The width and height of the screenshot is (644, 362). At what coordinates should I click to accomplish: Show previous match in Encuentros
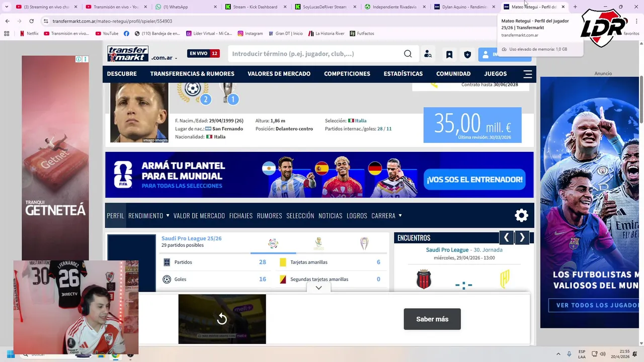pos(506,237)
